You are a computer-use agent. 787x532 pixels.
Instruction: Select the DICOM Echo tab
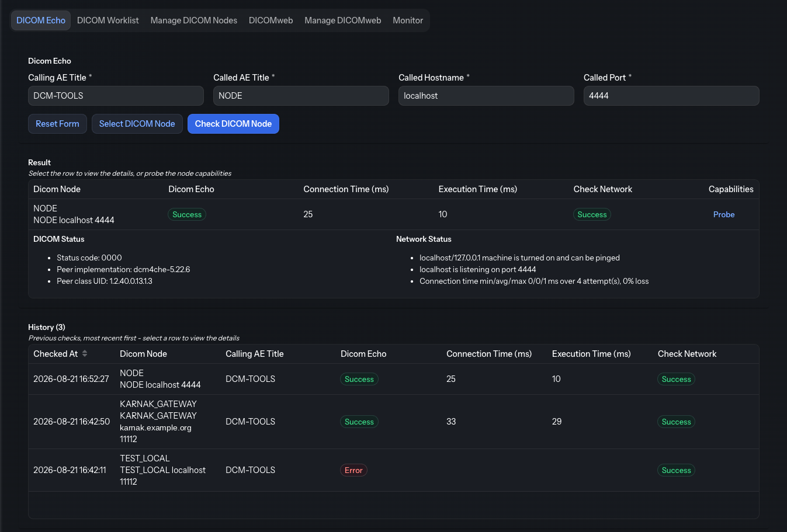tap(41, 20)
